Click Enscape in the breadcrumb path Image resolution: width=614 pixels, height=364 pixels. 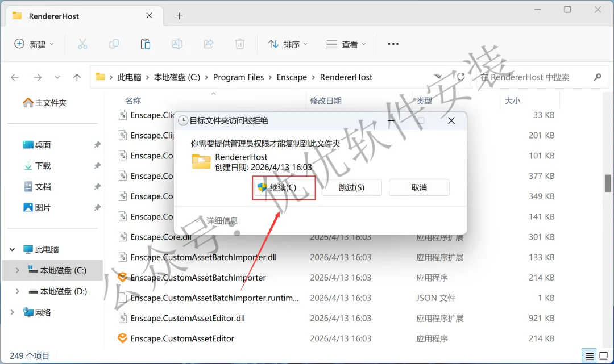tap(292, 77)
